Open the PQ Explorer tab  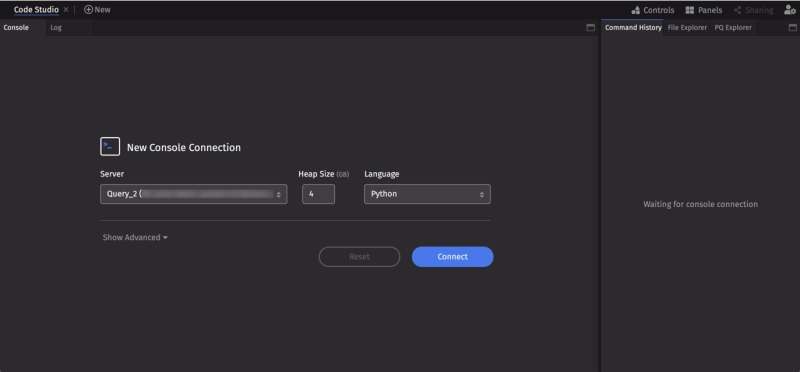pyautogui.click(x=733, y=28)
